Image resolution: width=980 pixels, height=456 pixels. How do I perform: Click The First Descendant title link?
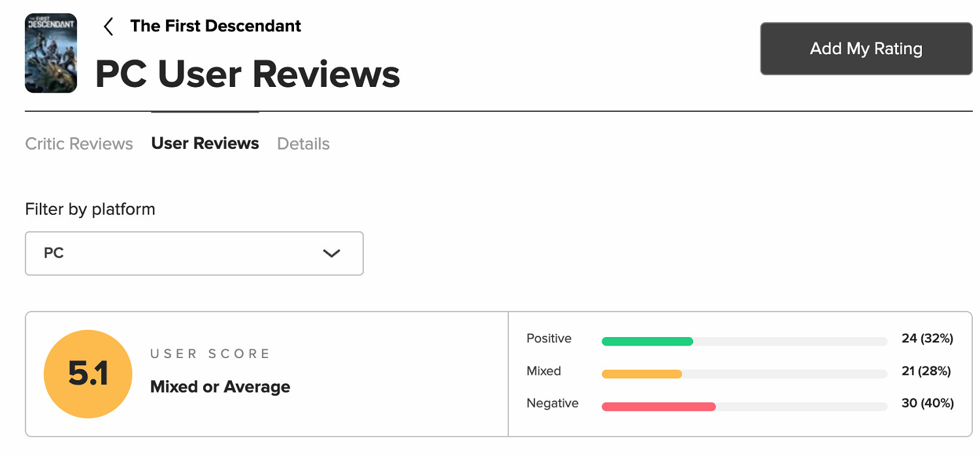(216, 26)
